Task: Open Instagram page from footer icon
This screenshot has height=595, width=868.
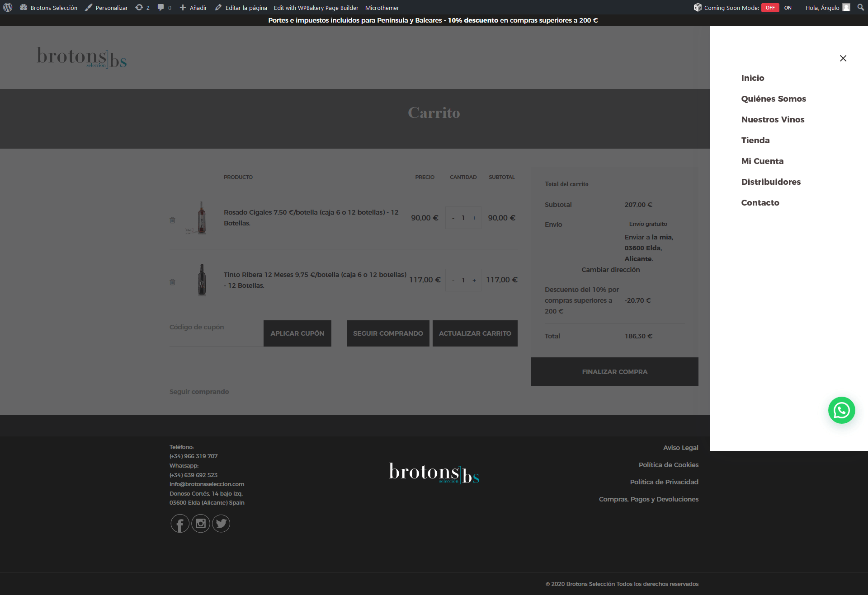Action: (x=201, y=524)
